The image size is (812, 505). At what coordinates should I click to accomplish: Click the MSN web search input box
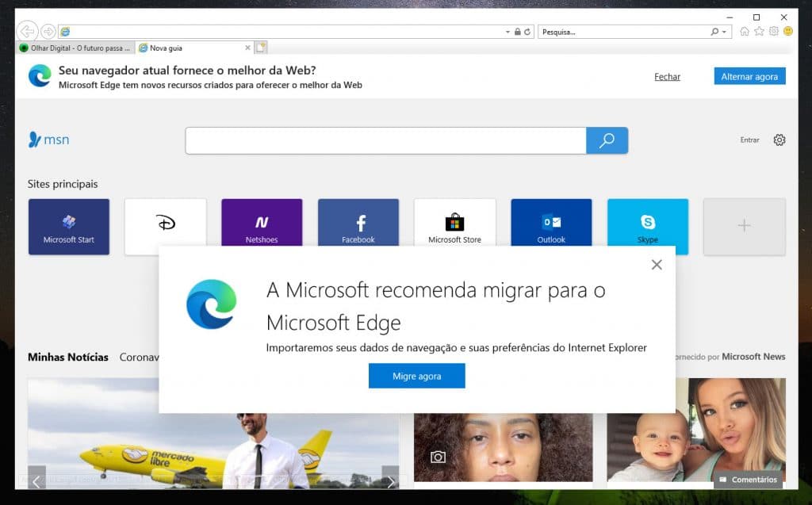click(x=386, y=140)
